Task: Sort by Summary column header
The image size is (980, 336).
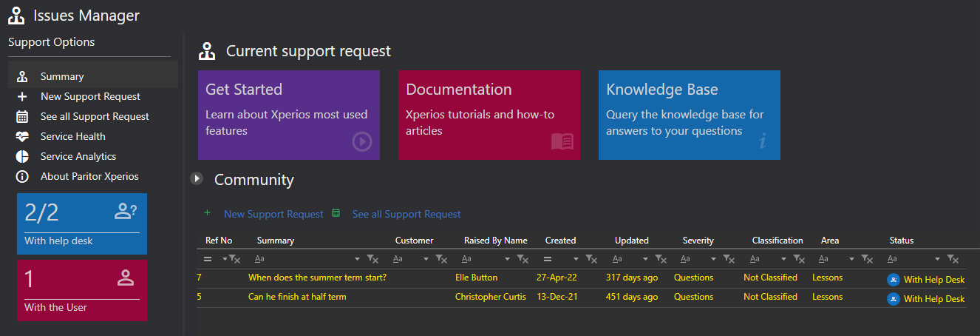Action: pos(276,241)
